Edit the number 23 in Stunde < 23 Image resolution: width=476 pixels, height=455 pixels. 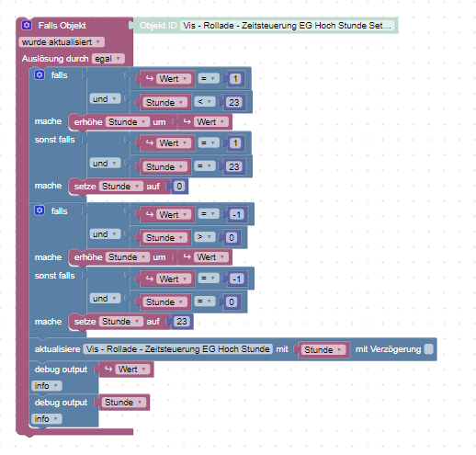[x=234, y=102]
